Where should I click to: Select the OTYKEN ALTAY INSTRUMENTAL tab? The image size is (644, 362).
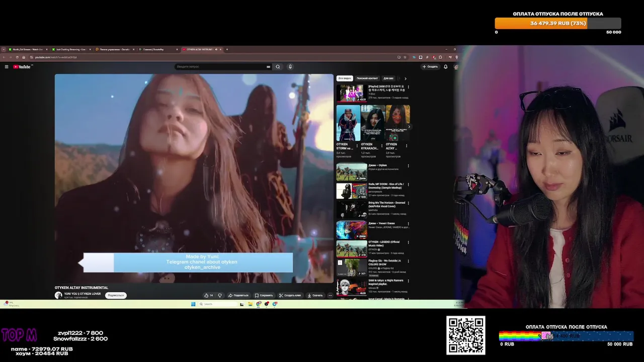(x=201, y=49)
